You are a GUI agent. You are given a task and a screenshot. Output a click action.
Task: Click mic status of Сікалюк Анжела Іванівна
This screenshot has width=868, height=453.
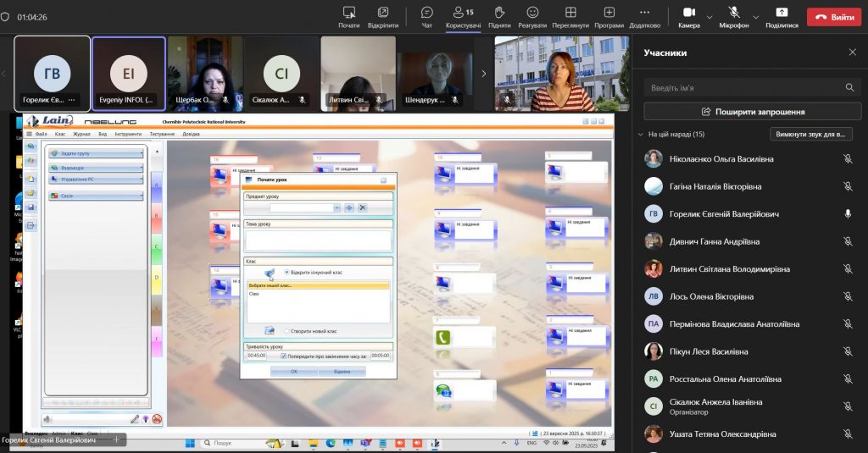pyautogui.click(x=848, y=406)
